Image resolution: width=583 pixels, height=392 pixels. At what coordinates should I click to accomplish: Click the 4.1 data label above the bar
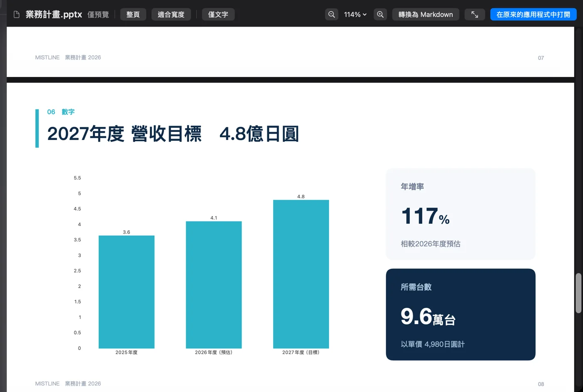point(214,218)
